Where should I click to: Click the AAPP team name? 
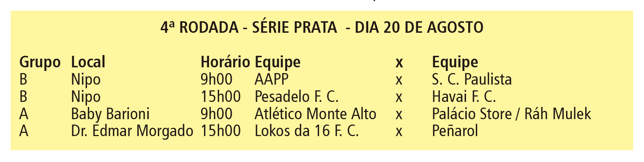pos(271,80)
